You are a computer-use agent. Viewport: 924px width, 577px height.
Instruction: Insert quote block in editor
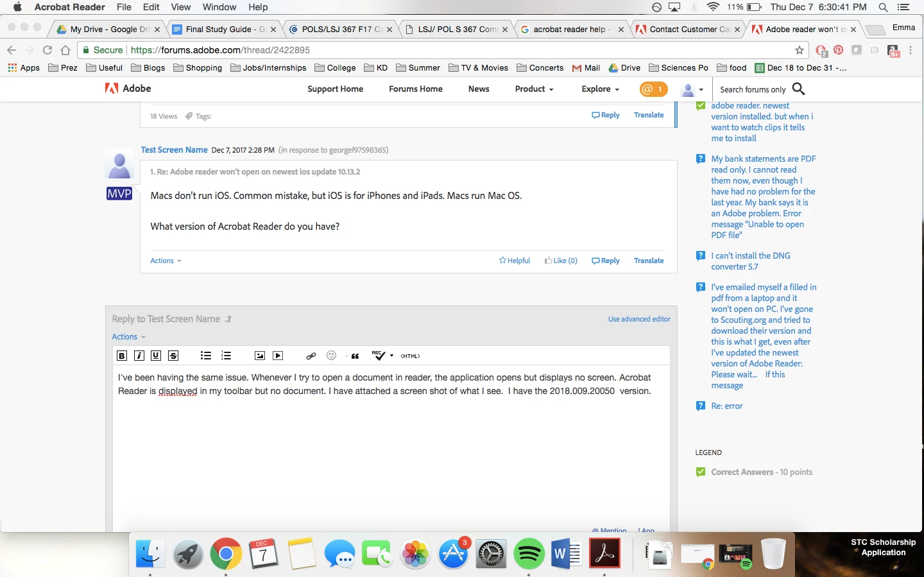coord(355,356)
